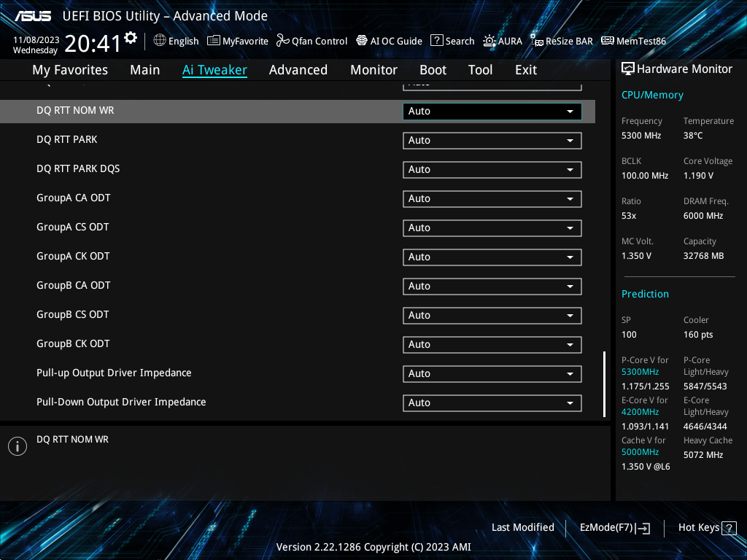Image resolution: width=747 pixels, height=560 pixels.
Task: Click the 1.190 V core voltage value
Action: coord(698,176)
